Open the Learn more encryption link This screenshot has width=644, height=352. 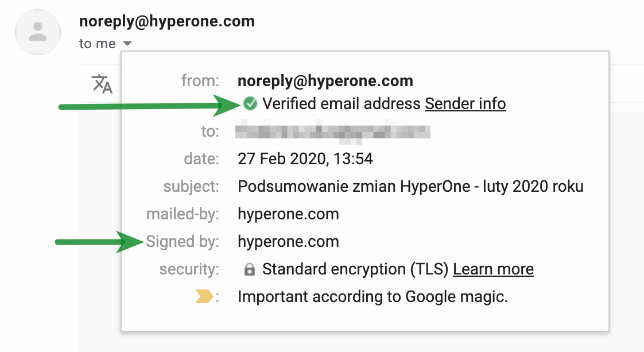click(x=493, y=269)
